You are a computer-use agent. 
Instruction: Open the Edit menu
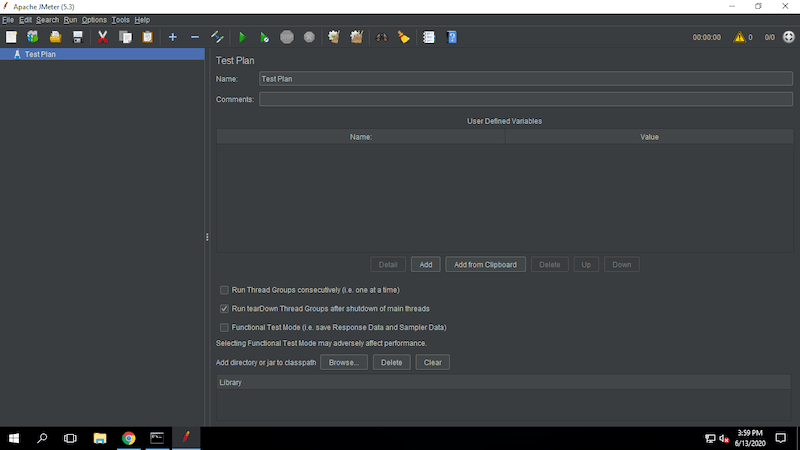click(x=25, y=20)
